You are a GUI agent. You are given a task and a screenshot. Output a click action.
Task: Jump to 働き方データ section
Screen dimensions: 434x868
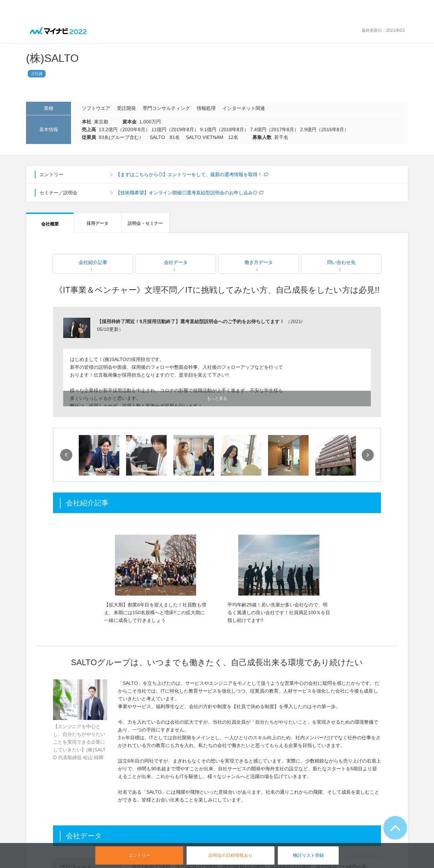pyautogui.click(x=258, y=264)
